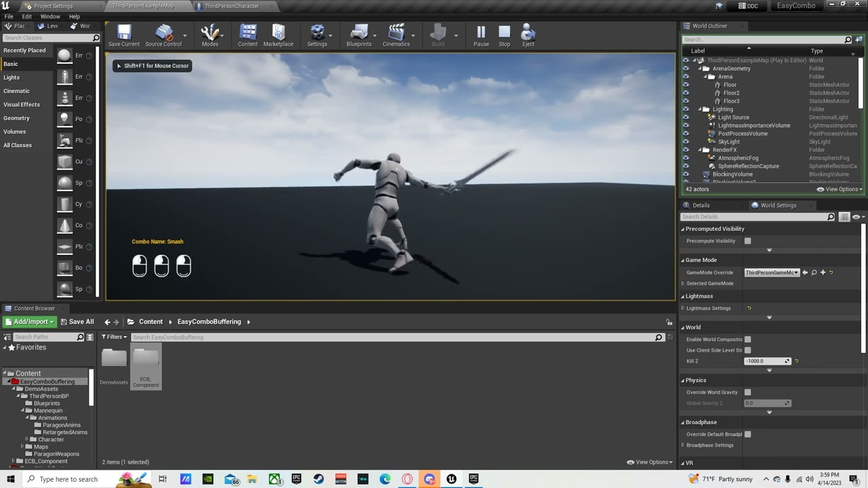This screenshot has width=868, height=488.
Task: Select the Visual Effects category
Action: [x=22, y=104]
